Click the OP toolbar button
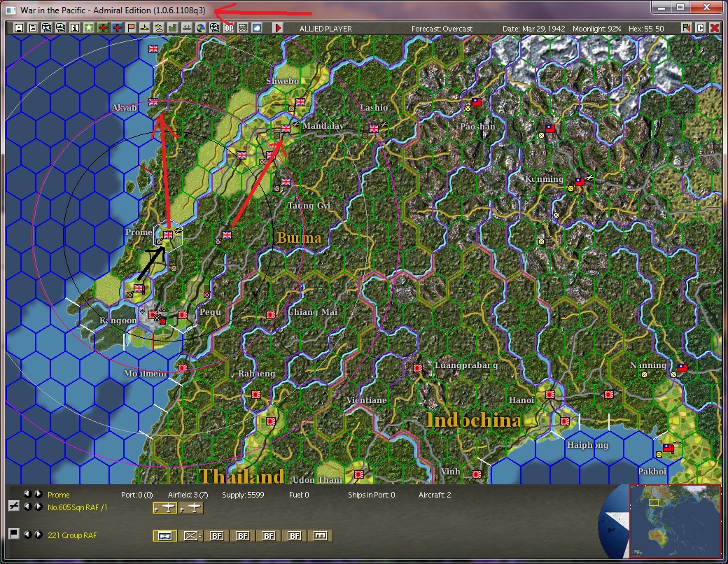This screenshot has height=564, width=728. coord(229,28)
